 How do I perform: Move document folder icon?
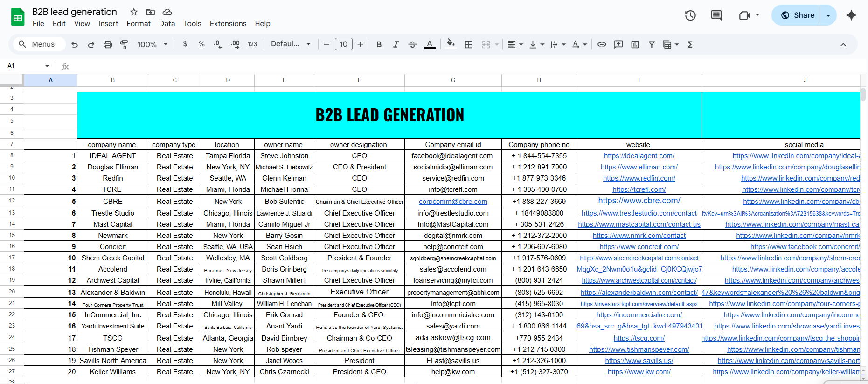point(151,12)
